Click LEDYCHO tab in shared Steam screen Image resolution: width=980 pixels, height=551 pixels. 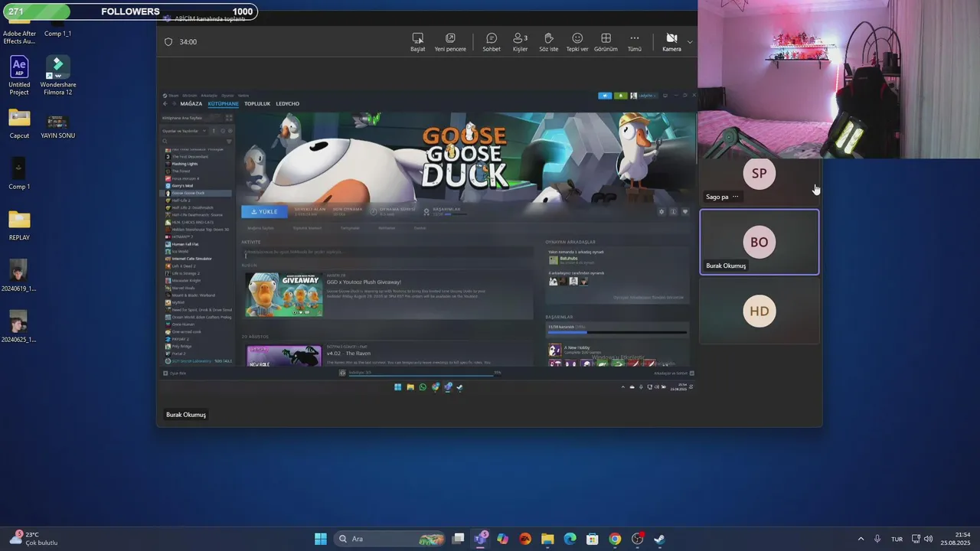(x=288, y=103)
